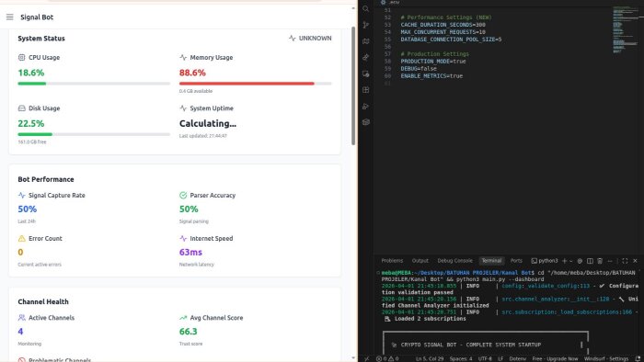Open Source Control in the activity bar
Viewport: 644px width, 362px height.
[x=366, y=25]
